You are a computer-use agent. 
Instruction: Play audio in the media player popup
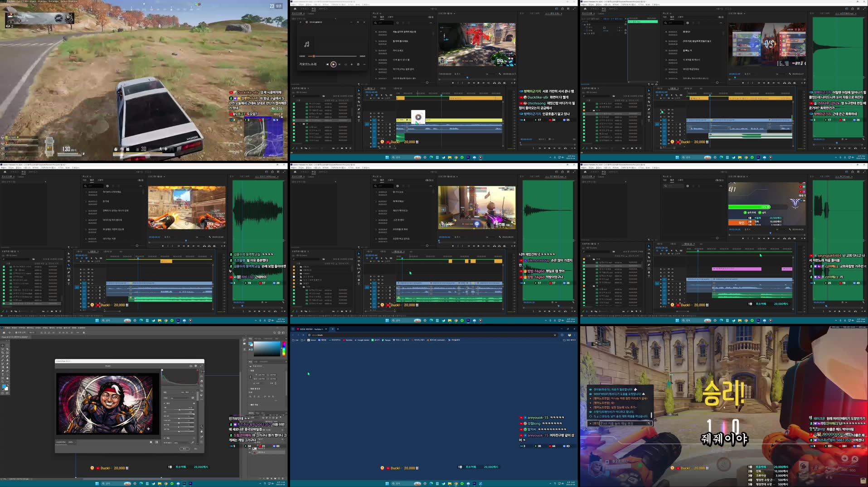point(334,64)
